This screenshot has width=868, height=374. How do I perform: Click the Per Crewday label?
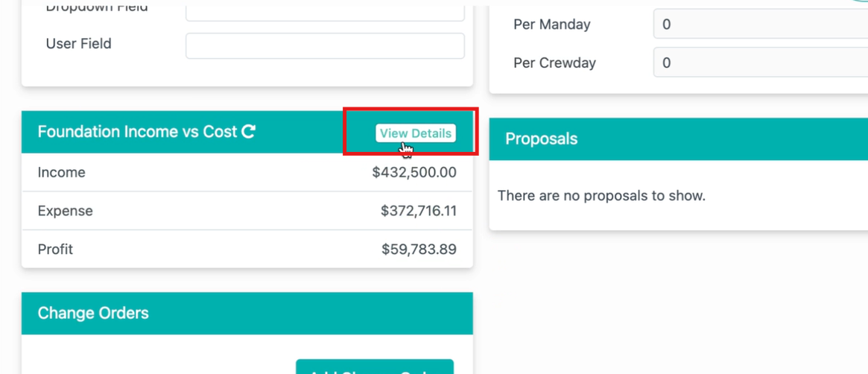pos(554,63)
